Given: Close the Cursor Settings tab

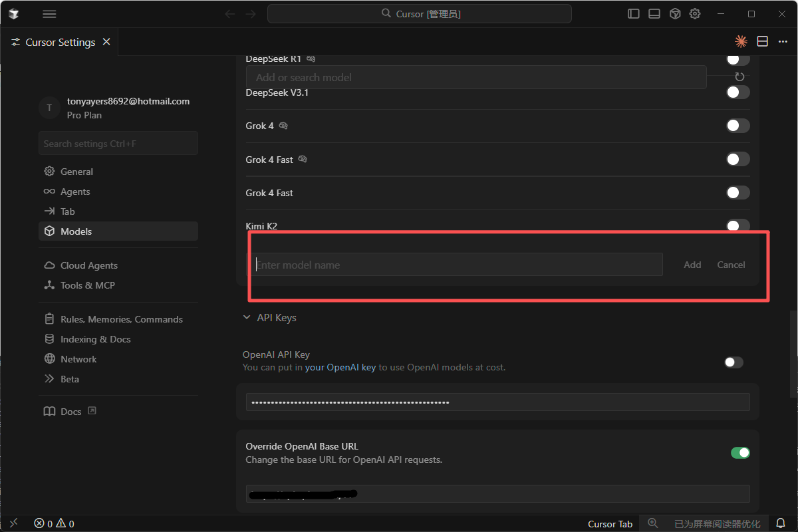Looking at the screenshot, I should [106, 42].
